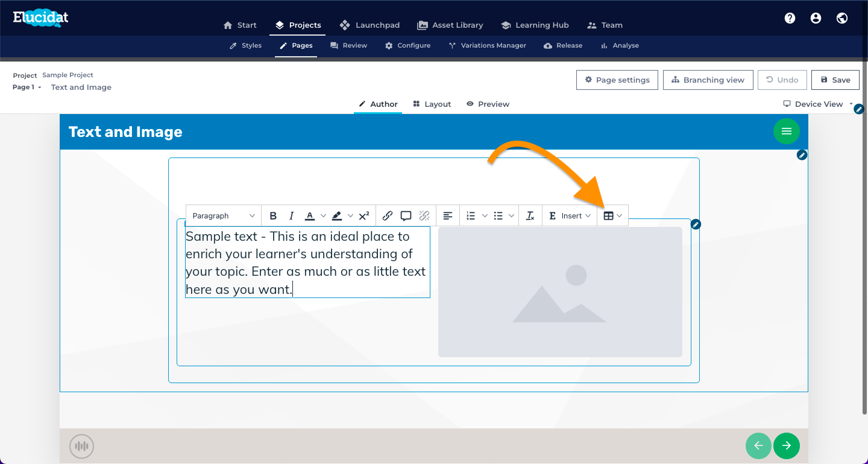Insert a hyperlink with the link icon
868x464 pixels.
[x=388, y=216]
